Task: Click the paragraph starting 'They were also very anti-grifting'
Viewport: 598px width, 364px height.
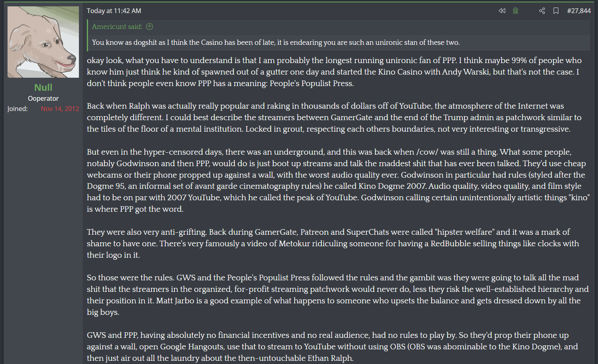Action: 333,243
